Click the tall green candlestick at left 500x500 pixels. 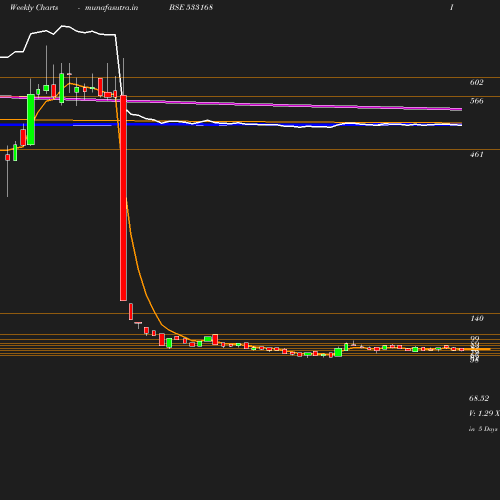pyautogui.click(x=31, y=120)
